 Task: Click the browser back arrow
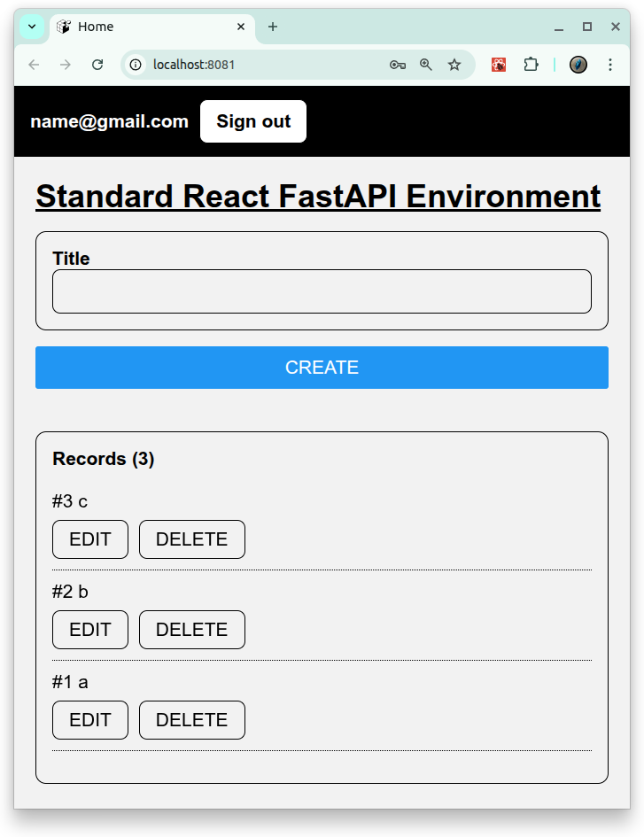[34, 65]
